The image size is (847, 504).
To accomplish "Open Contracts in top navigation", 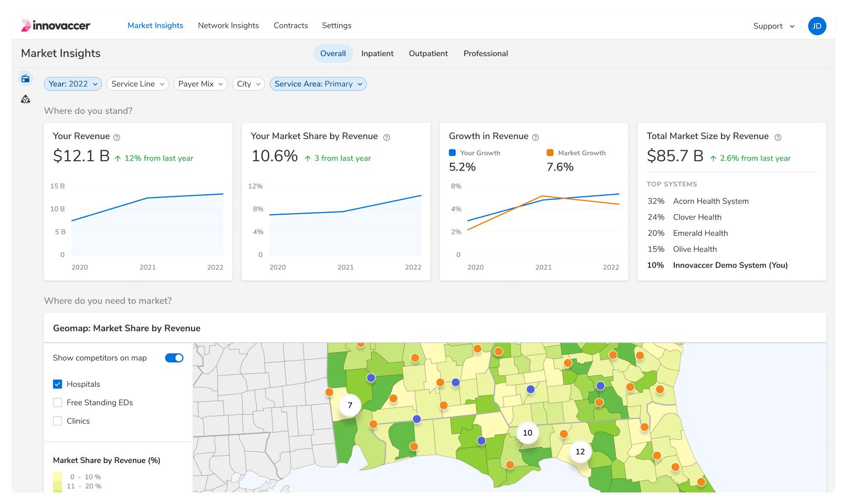I will (x=291, y=26).
